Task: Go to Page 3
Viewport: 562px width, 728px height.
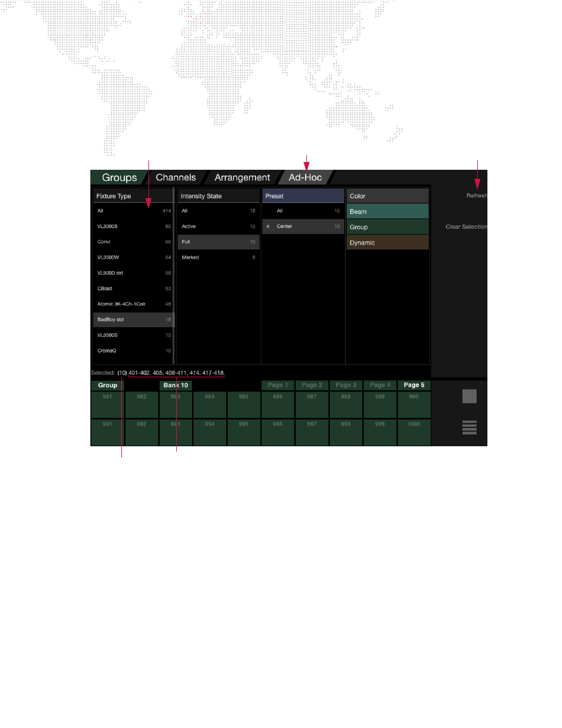Action: 346,385
